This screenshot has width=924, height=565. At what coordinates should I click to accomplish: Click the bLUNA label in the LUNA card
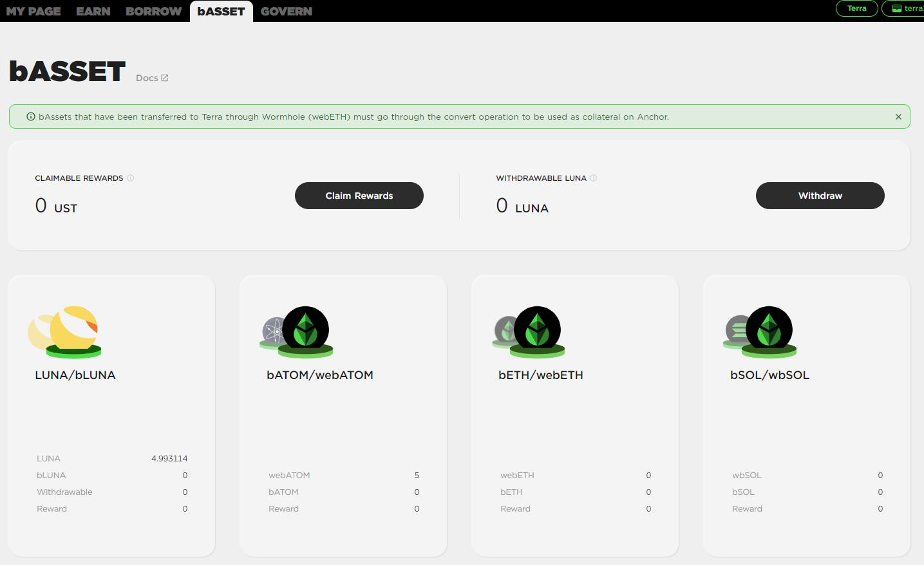click(x=52, y=476)
